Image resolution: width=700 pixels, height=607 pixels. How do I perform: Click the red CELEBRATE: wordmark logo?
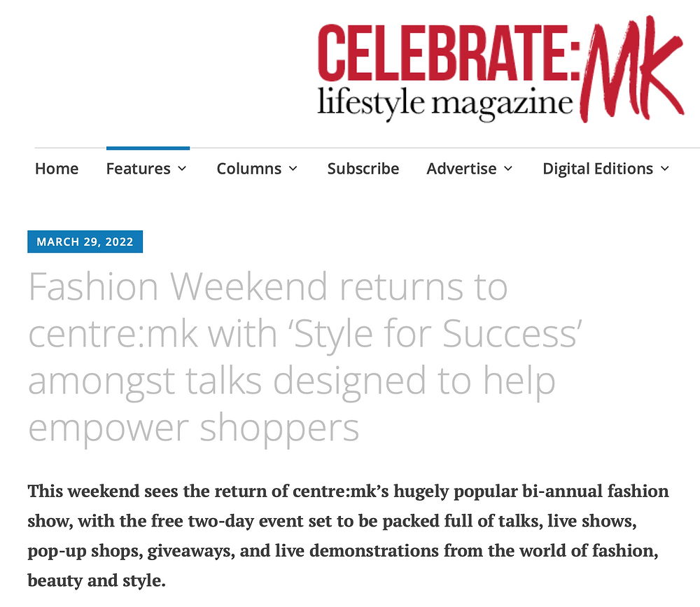point(449,53)
